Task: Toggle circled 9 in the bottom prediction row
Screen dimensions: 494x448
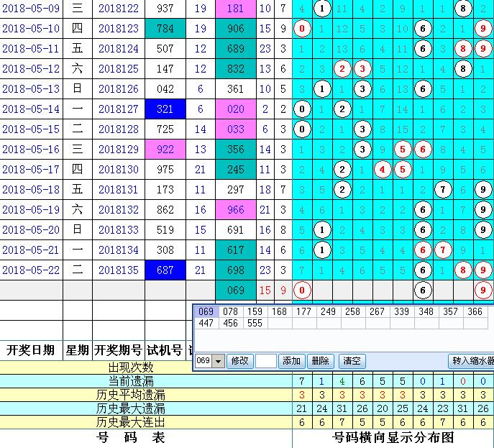Action: [x=483, y=291]
